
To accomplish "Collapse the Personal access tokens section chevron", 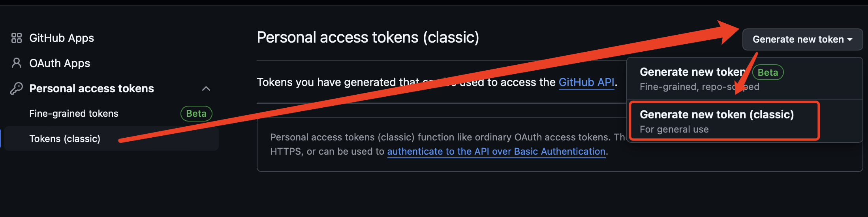I will (x=206, y=88).
